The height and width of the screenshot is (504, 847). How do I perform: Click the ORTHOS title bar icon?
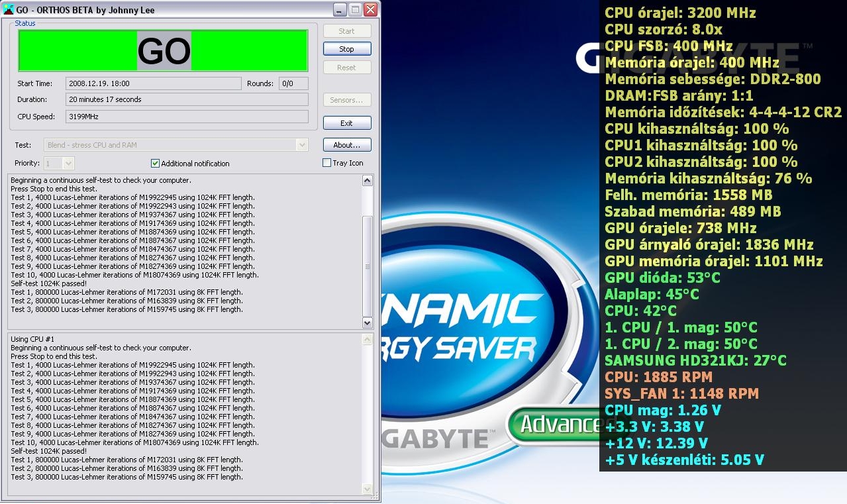point(9,11)
